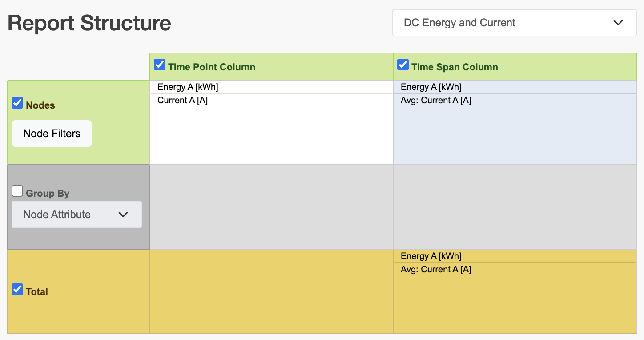Select Current A [A] in Nodes Time Point cell
Viewport: 644px width, 340px height.
[x=182, y=100]
